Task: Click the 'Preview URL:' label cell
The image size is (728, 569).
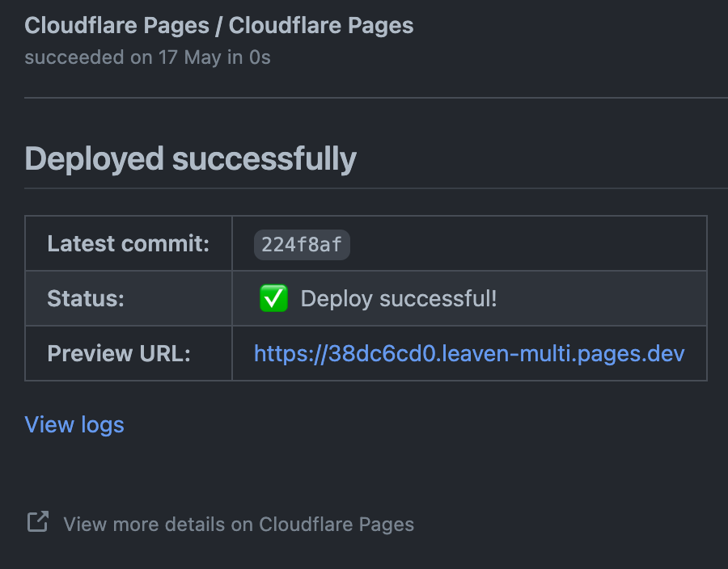Action: point(129,353)
